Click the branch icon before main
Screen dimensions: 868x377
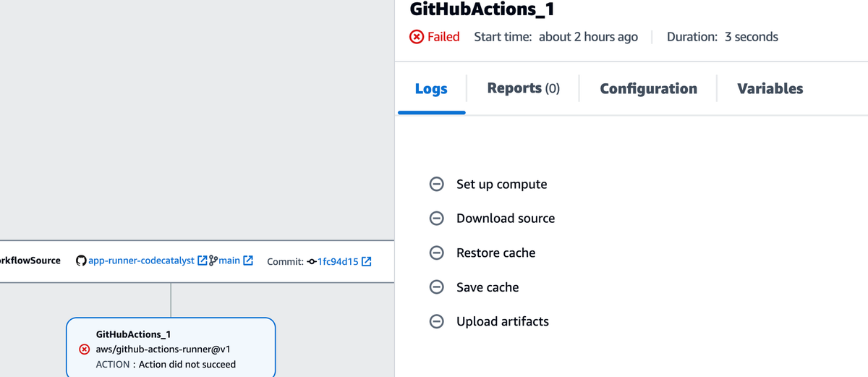click(213, 260)
